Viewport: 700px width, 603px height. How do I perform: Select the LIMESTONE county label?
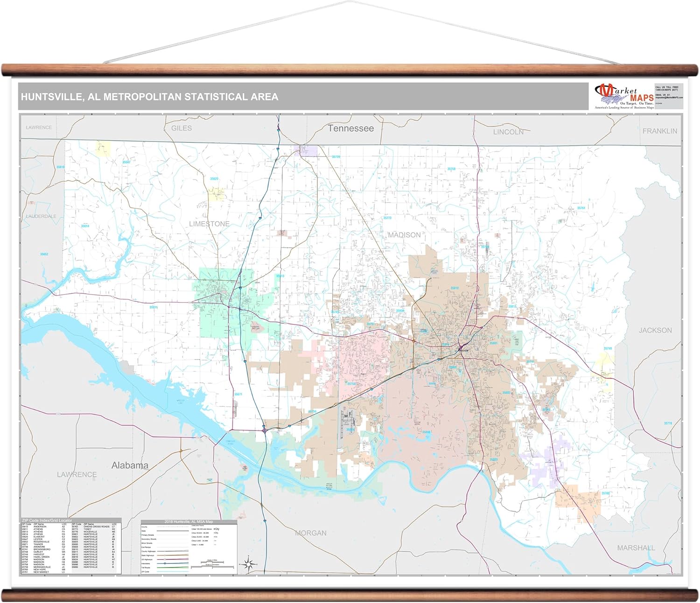209,224
